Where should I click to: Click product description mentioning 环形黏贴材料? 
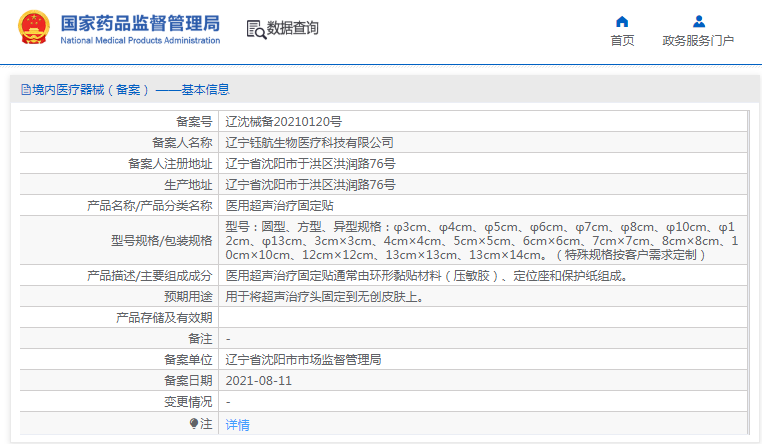(x=428, y=276)
